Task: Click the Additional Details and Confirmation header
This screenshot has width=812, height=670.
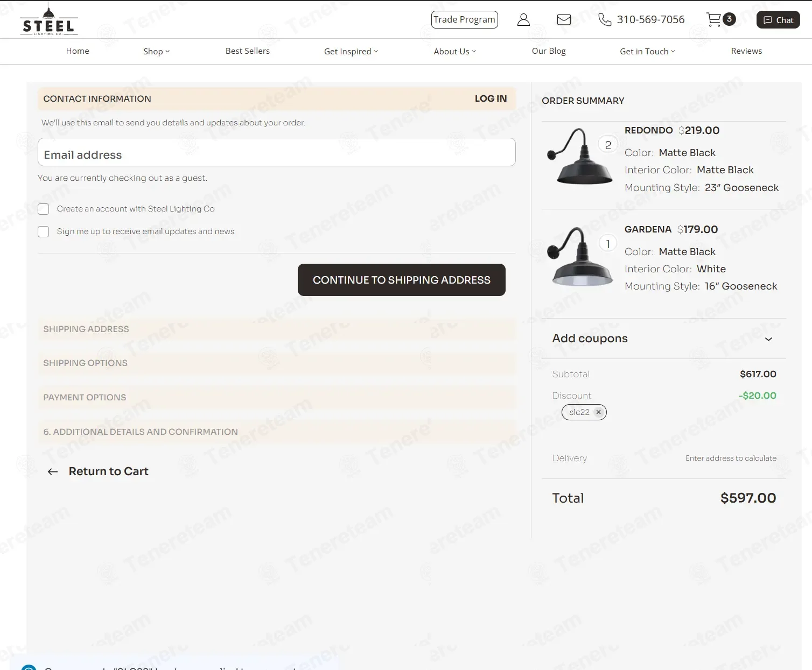Action: point(277,432)
